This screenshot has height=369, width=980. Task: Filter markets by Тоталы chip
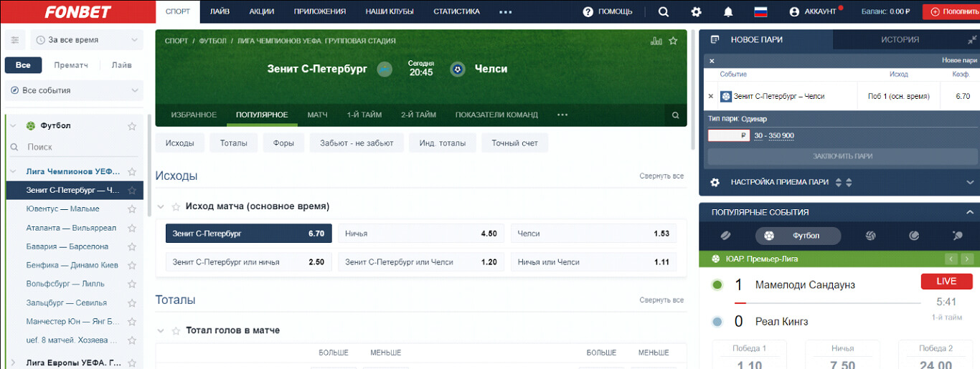point(234,143)
